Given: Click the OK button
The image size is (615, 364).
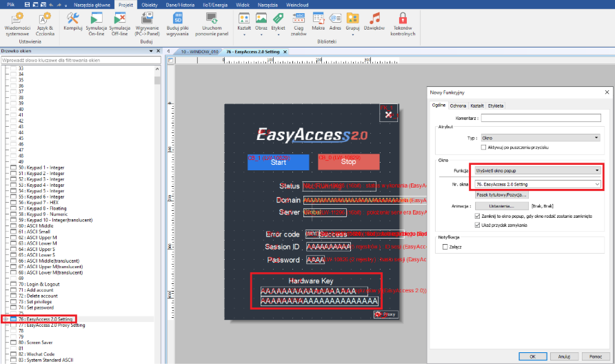Looking at the screenshot, I should [533, 356].
